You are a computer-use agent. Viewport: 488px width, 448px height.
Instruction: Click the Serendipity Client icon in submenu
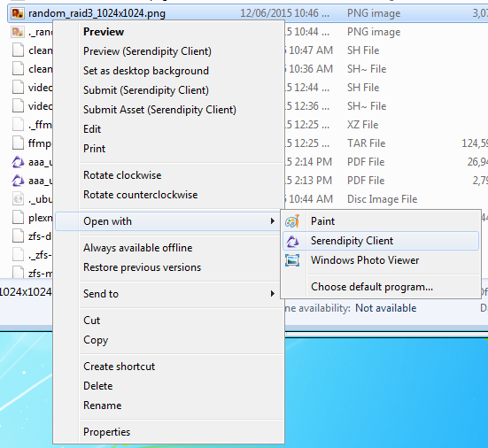point(292,241)
